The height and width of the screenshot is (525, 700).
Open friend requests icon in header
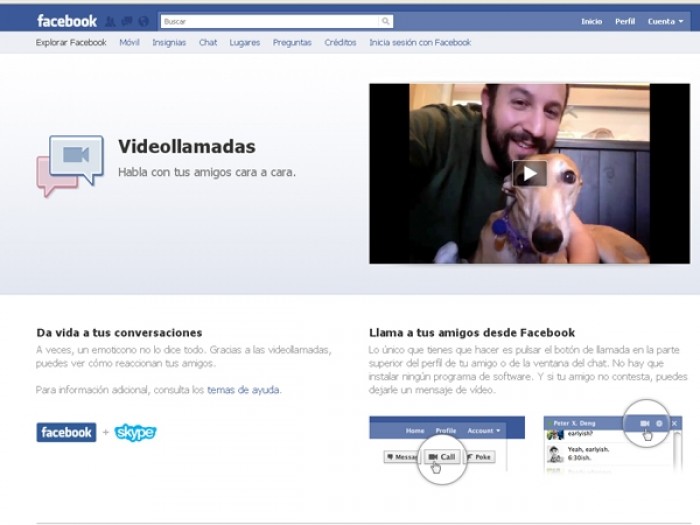point(110,21)
